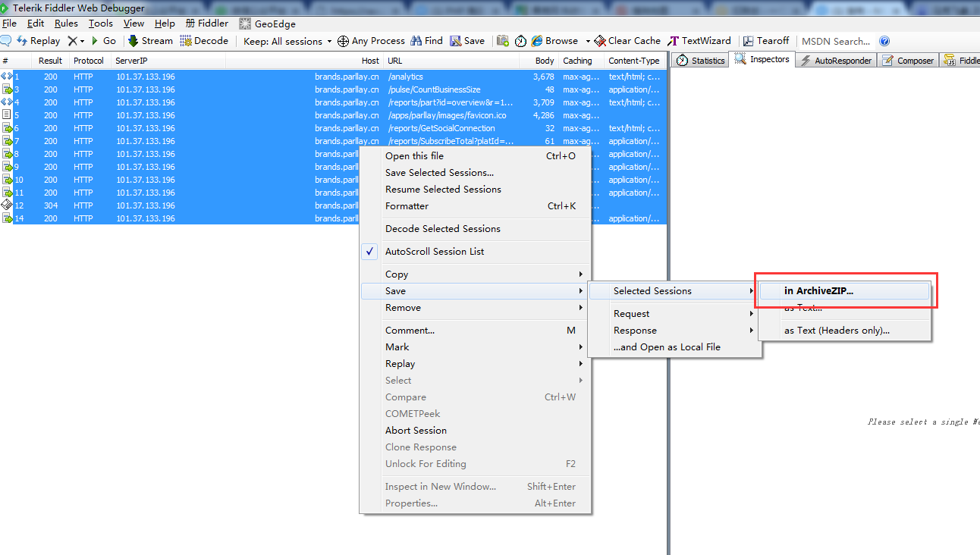Expand the Request submenu
Viewport: 980px width, 555px height.
(x=674, y=314)
